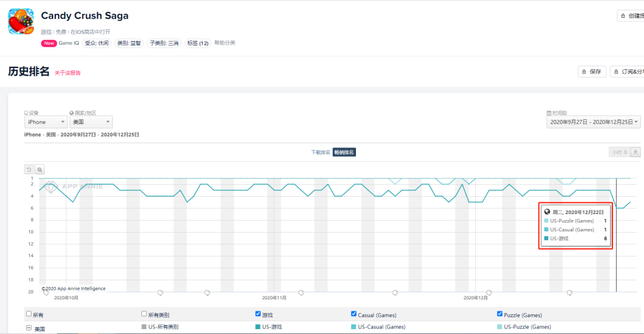Click the 历史排名 heading

29,72
